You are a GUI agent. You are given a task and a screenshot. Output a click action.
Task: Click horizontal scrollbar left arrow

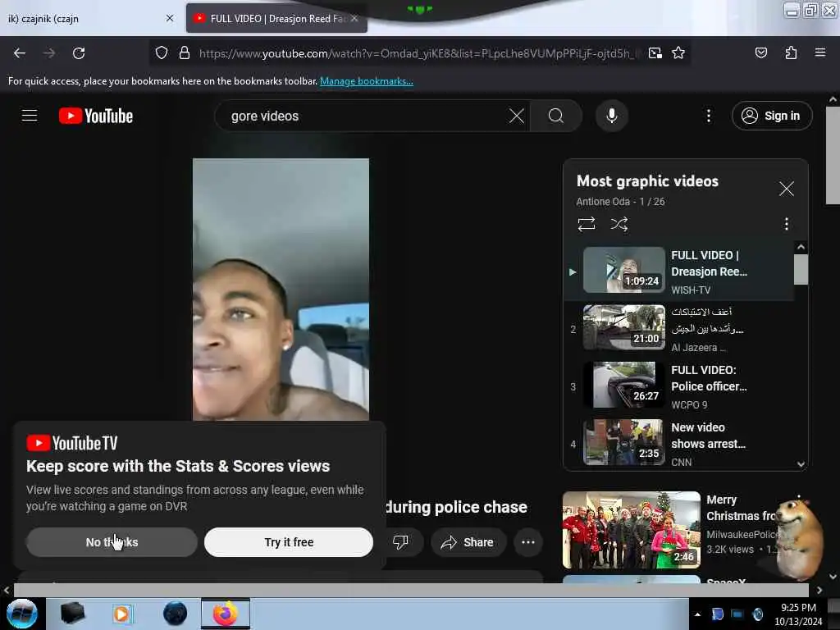[7, 590]
